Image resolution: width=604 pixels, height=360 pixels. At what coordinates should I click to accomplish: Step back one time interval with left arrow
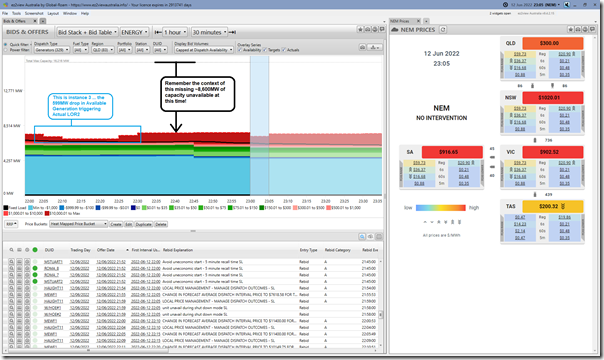pyautogui.click(x=158, y=32)
